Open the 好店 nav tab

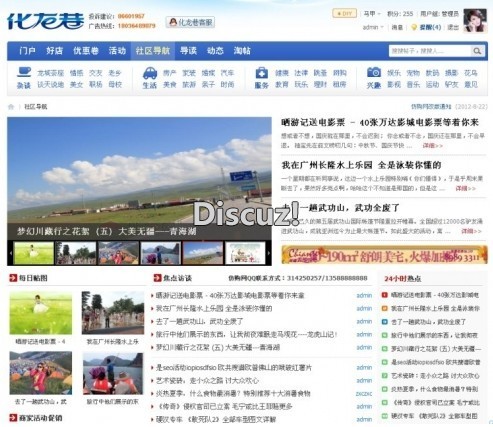click(54, 51)
